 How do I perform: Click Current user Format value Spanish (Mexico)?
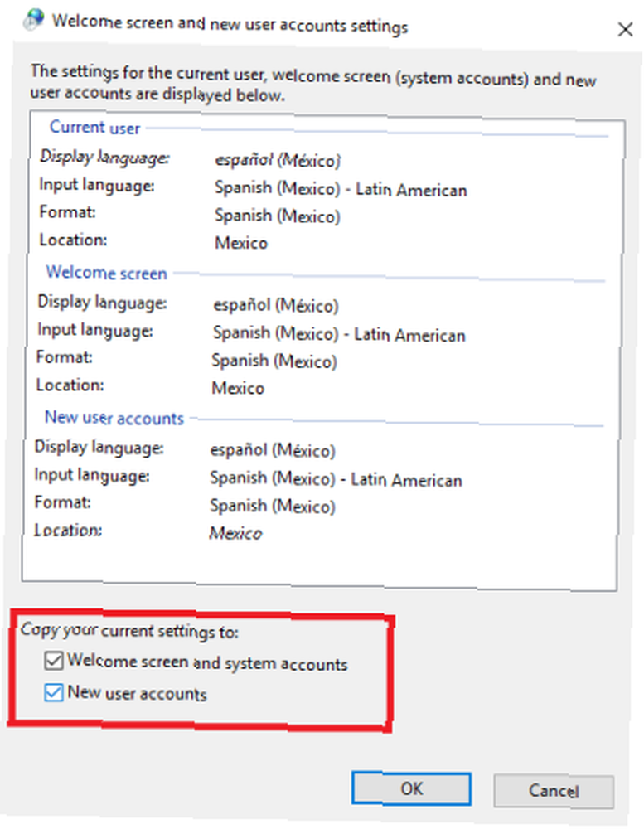[277, 216]
